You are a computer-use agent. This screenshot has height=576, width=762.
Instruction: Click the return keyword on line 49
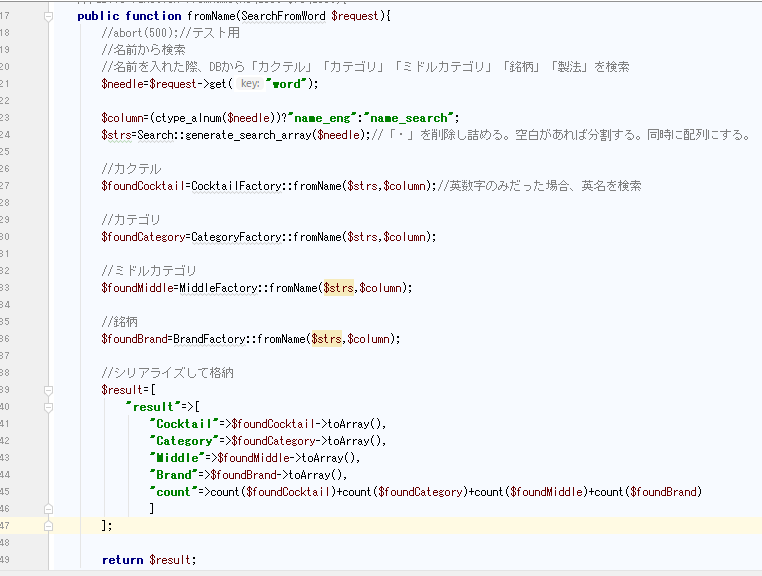point(122,560)
